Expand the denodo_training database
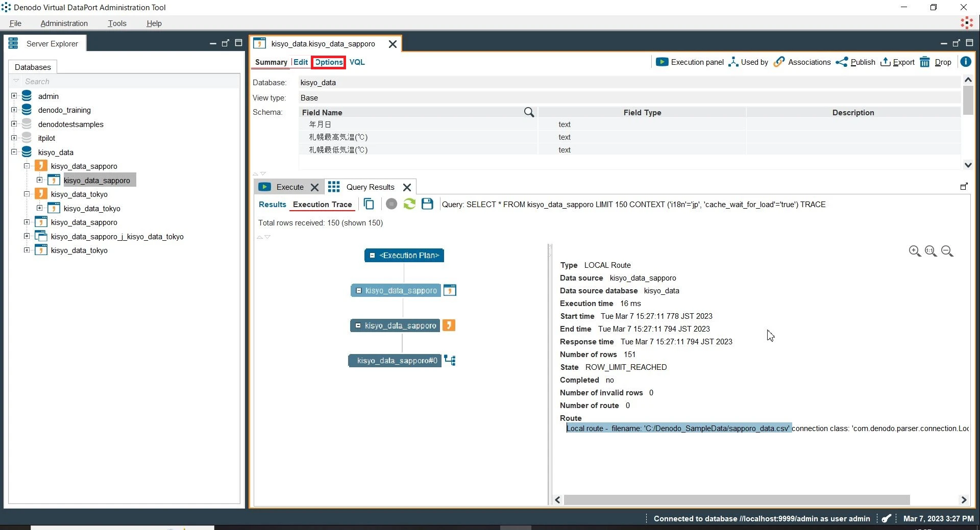Screen dimensions: 980x530 tap(14, 110)
